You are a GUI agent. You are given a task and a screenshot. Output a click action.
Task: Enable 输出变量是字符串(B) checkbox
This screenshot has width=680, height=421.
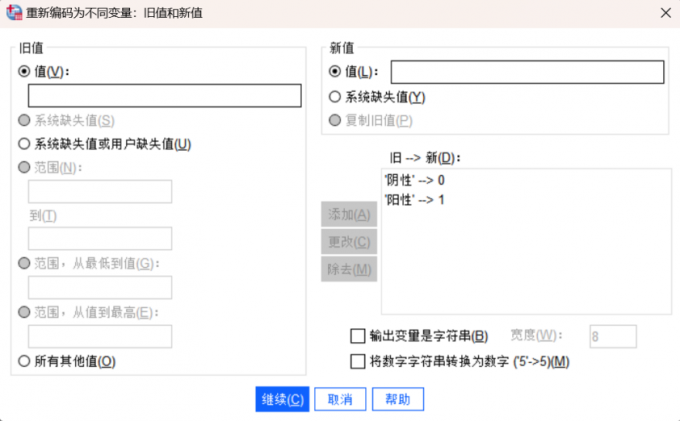click(x=358, y=336)
